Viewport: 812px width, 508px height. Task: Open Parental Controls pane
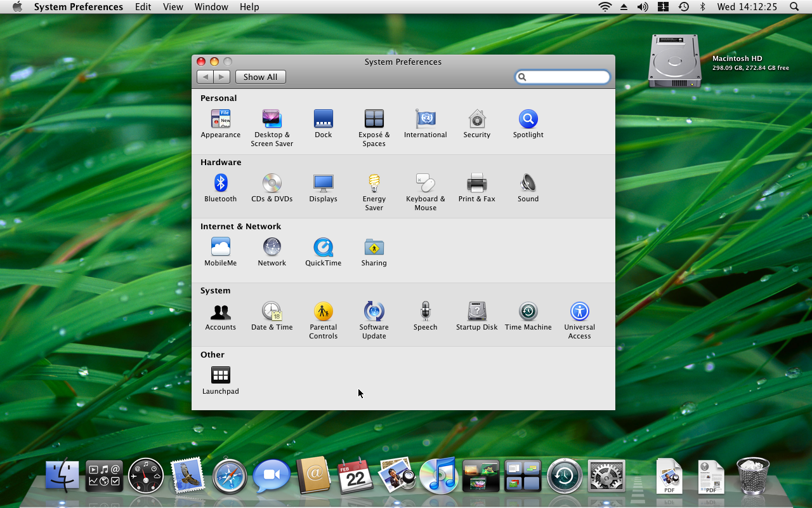pyautogui.click(x=323, y=312)
